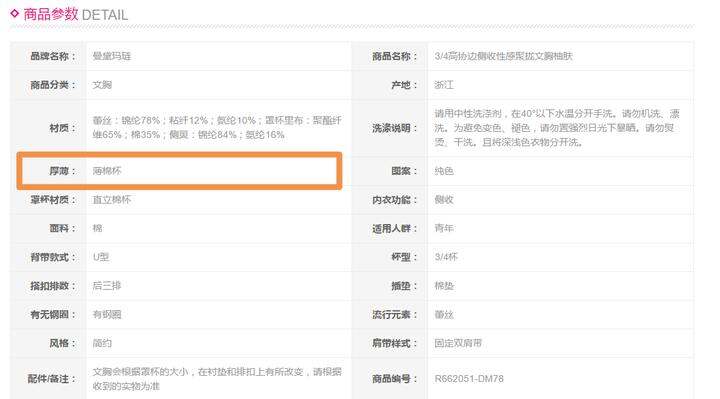Select the 青年 value
This screenshot has width=720, height=399.
coord(444,228)
